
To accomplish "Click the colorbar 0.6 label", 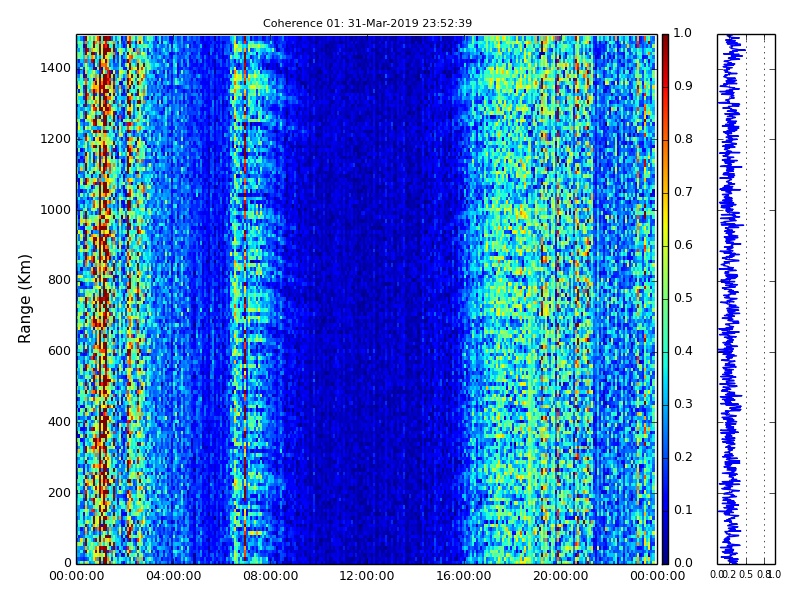I will 683,245.
